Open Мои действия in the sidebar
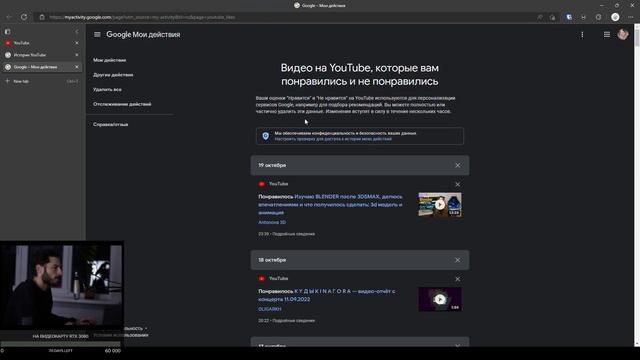This screenshot has height=360, width=640. 109,60
